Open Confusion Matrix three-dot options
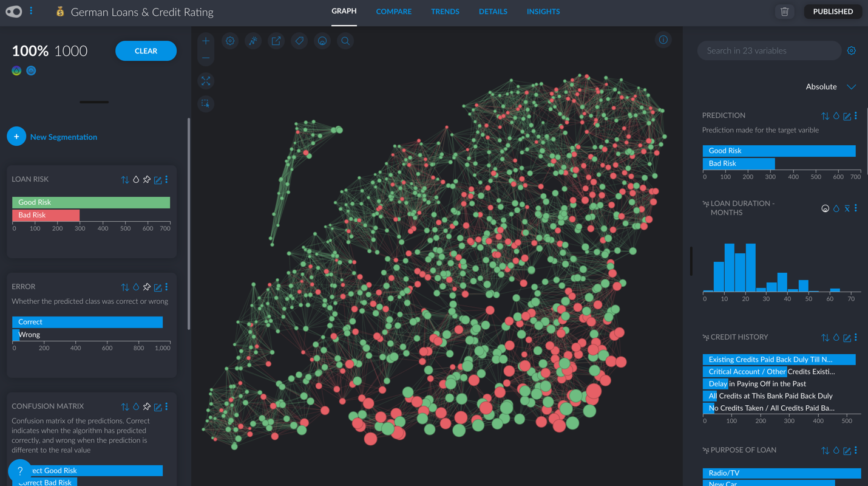This screenshot has width=868, height=486. tap(166, 407)
